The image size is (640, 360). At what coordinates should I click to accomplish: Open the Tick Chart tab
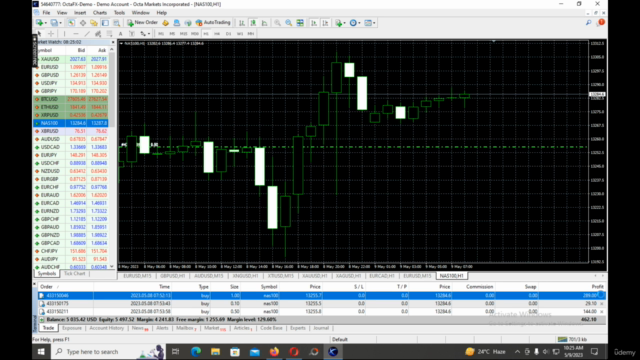tap(75, 273)
